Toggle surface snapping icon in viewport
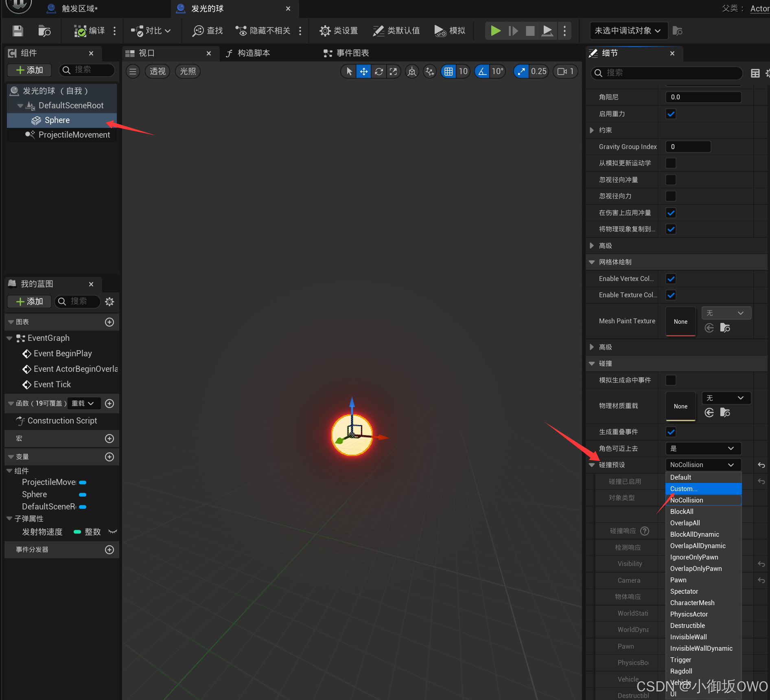 430,72
